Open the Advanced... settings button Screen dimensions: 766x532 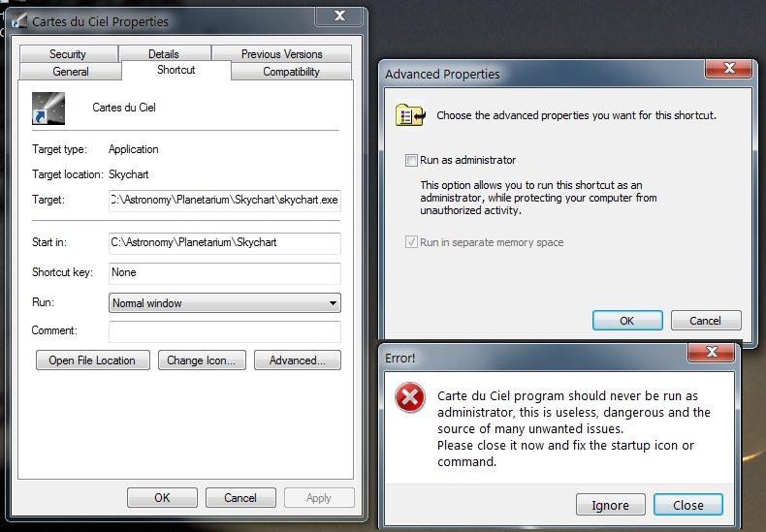(x=297, y=360)
